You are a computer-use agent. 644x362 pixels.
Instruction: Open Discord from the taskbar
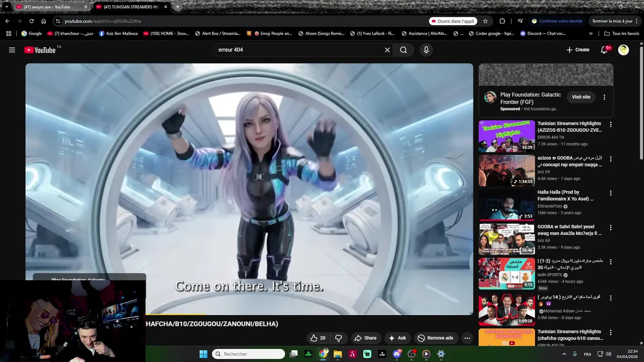click(397, 354)
